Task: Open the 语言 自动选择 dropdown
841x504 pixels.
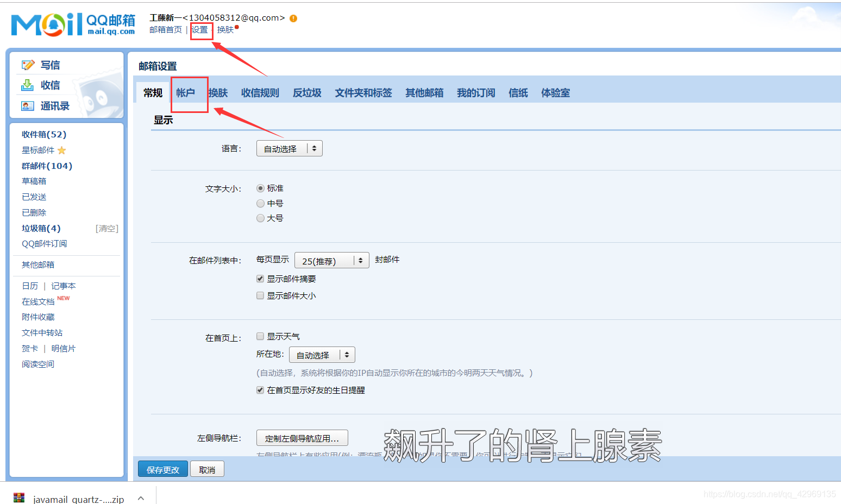Action: click(290, 148)
